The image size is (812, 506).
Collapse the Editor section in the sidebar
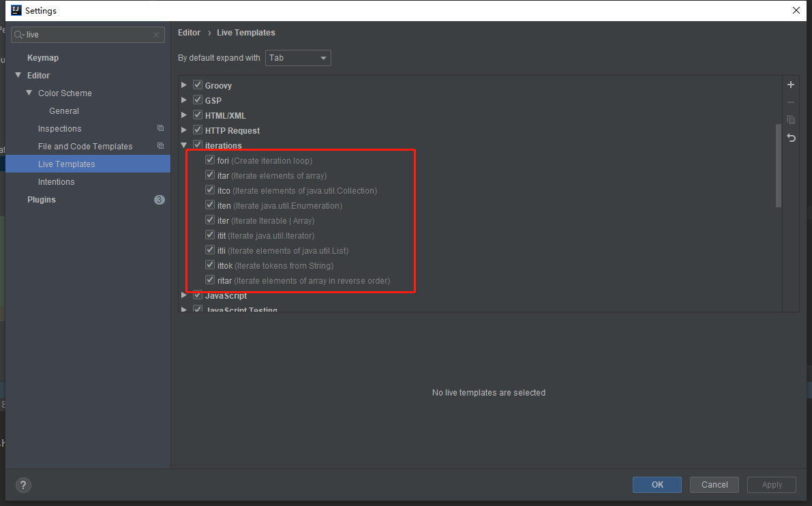18,75
